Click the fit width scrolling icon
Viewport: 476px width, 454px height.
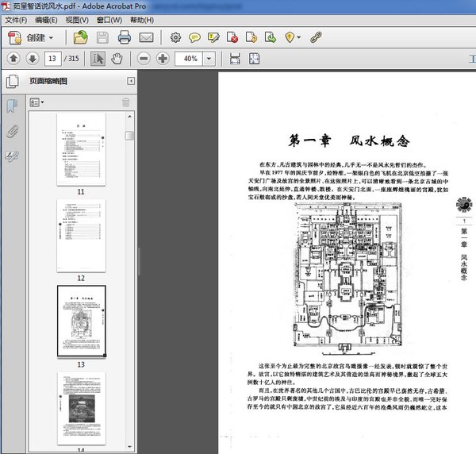(235, 59)
